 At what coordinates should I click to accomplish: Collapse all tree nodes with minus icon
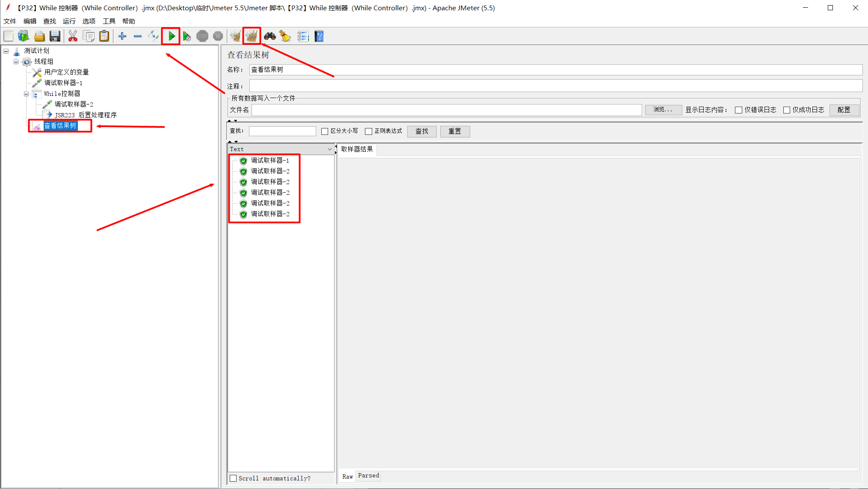pos(137,36)
